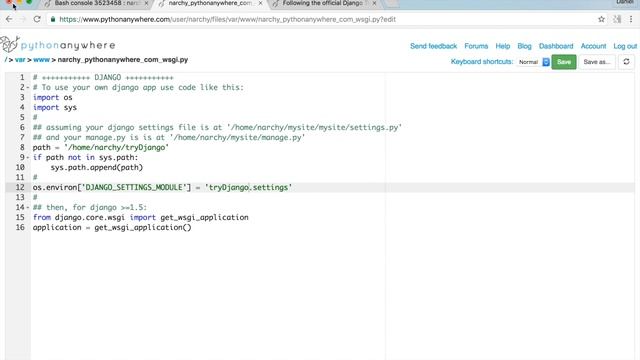Image resolution: width=640 pixels, height=360 pixels.
Task: Click 'from django.core.wsgi' on line 15
Action: [x=79, y=218]
